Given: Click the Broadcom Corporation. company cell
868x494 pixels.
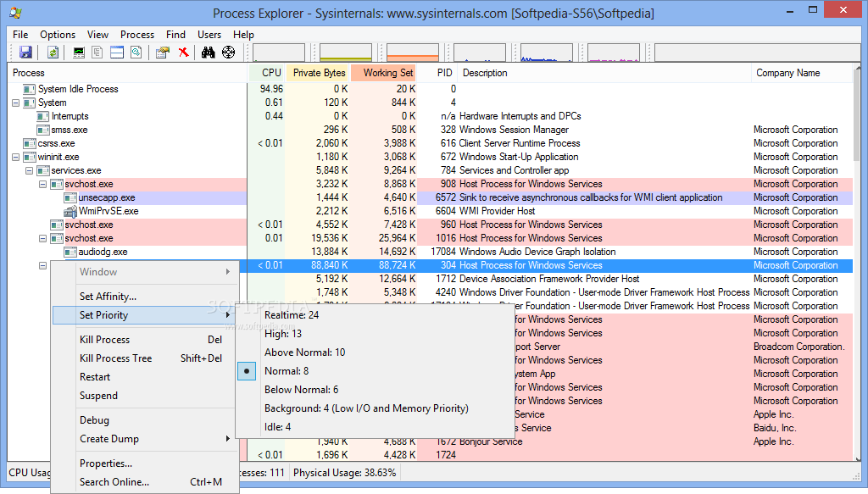Looking at the screenshot, I should pos(798,347).
